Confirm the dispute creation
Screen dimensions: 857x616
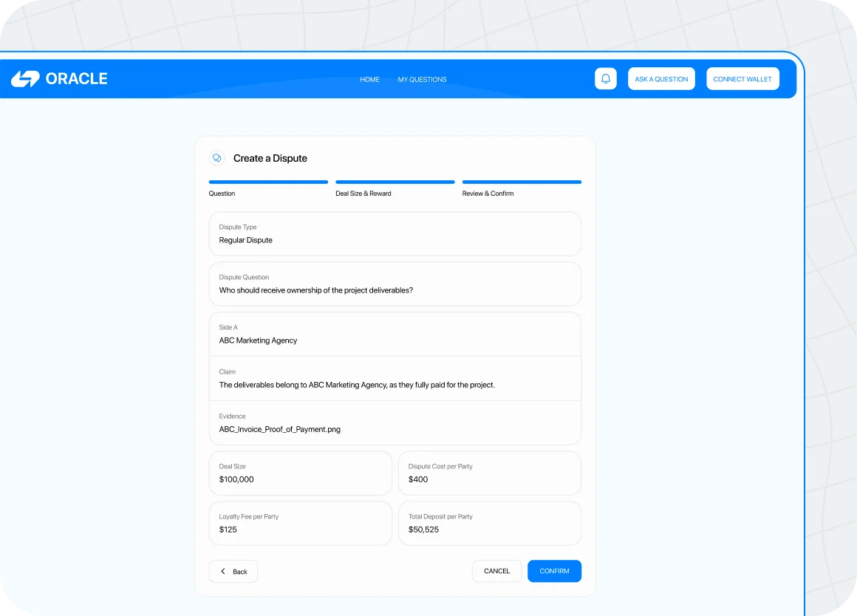[554, 571]
